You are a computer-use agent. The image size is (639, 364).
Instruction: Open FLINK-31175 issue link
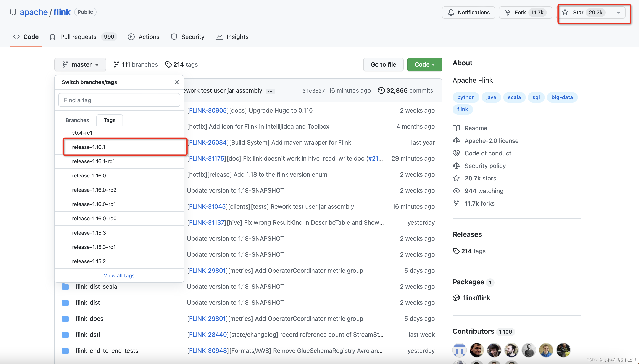tap(207, 158)
